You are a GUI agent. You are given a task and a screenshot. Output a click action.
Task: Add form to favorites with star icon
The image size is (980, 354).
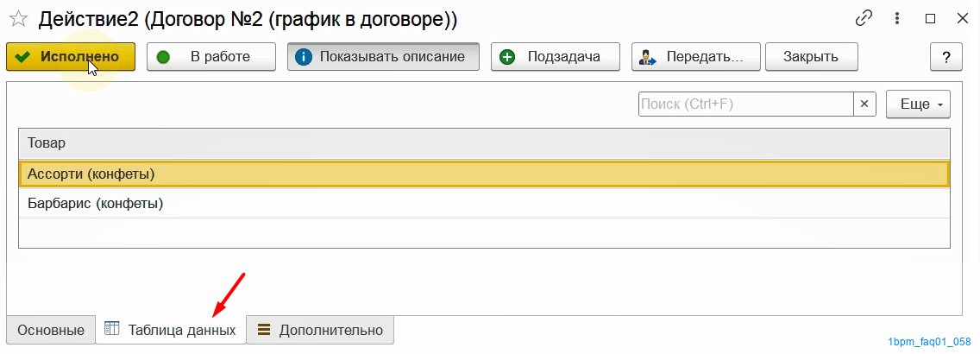(x=19, y=19)
